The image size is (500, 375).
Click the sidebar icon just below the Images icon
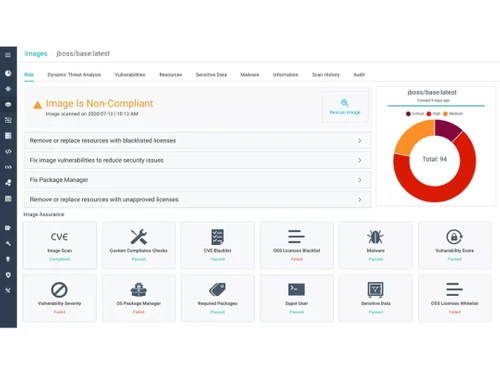[x=8, y=120]
